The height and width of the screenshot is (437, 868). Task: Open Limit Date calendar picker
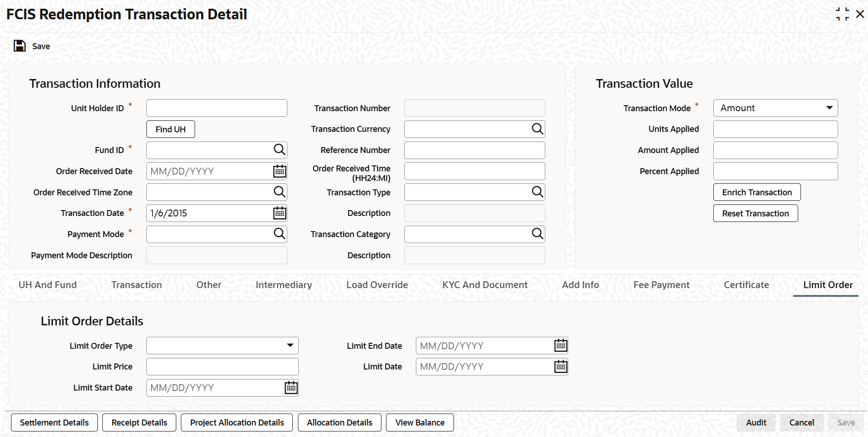(x=560, y=367)
